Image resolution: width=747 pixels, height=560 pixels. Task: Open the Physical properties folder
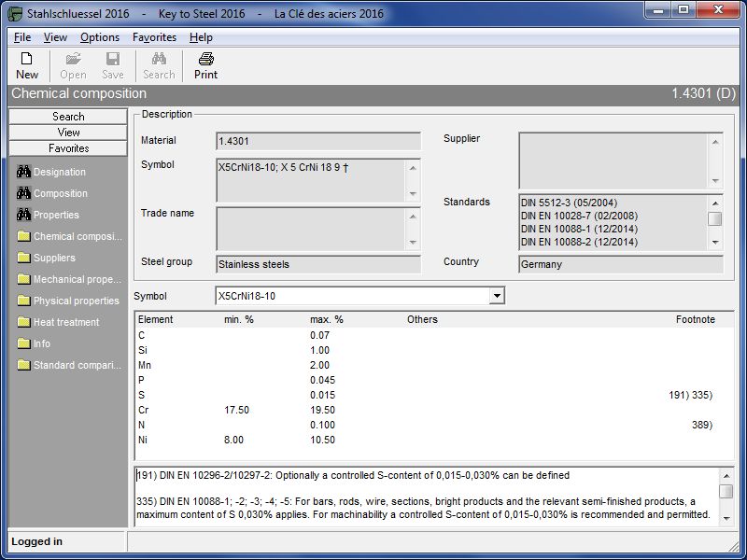pos(76,301)
